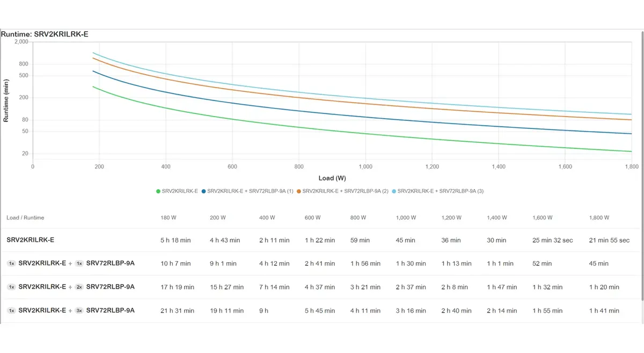The width and height of the screenshot is (644, 353).
Task: Click the 180 W column header
Action: pos(168,218)
